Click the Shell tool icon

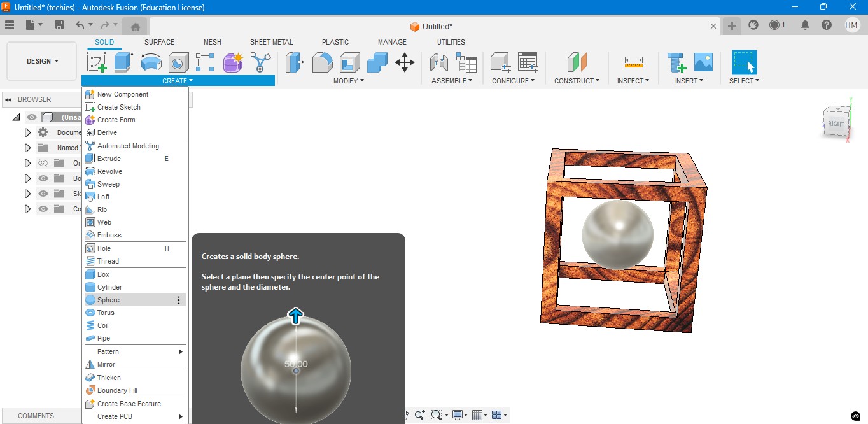(x=348, y=62)
